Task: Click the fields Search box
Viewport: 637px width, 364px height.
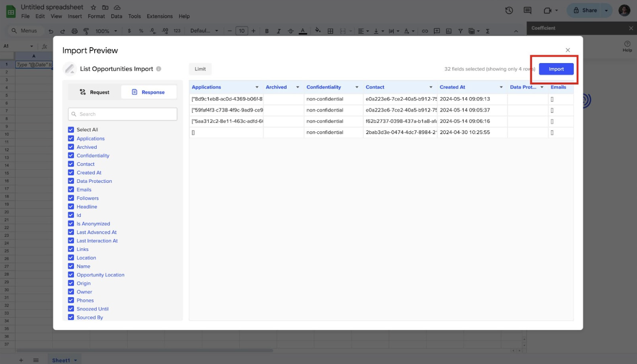Action: click(123, 114)
